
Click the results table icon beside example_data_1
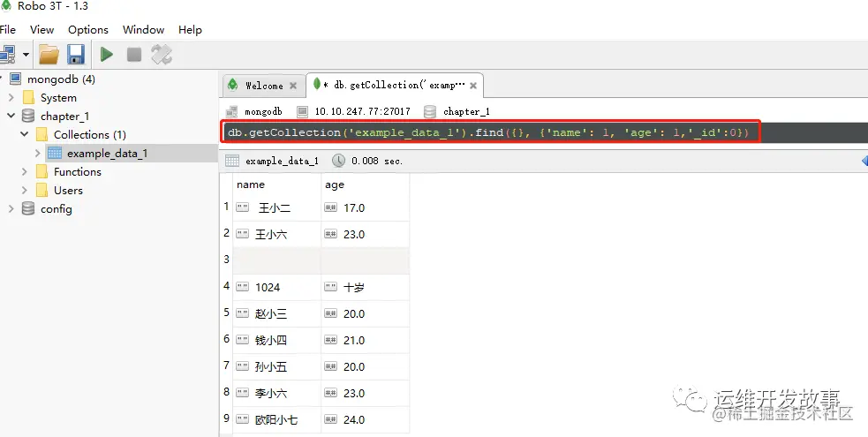pos(232,161)
